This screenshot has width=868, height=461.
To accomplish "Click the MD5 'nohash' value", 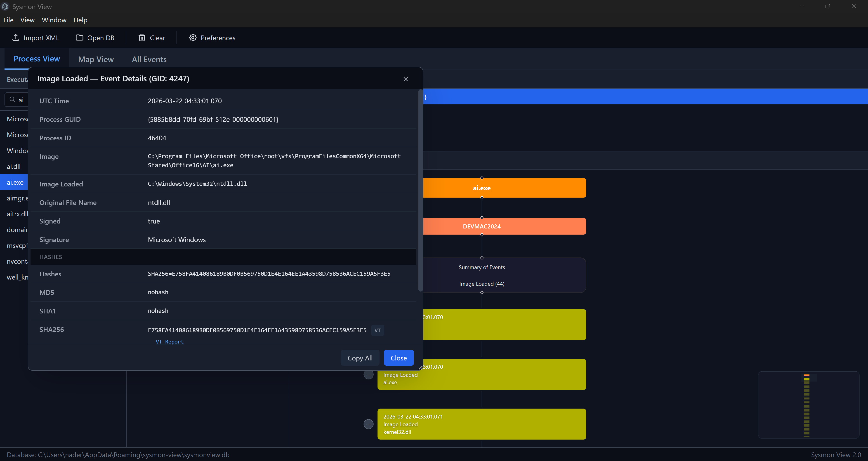I will pos(158,292).
